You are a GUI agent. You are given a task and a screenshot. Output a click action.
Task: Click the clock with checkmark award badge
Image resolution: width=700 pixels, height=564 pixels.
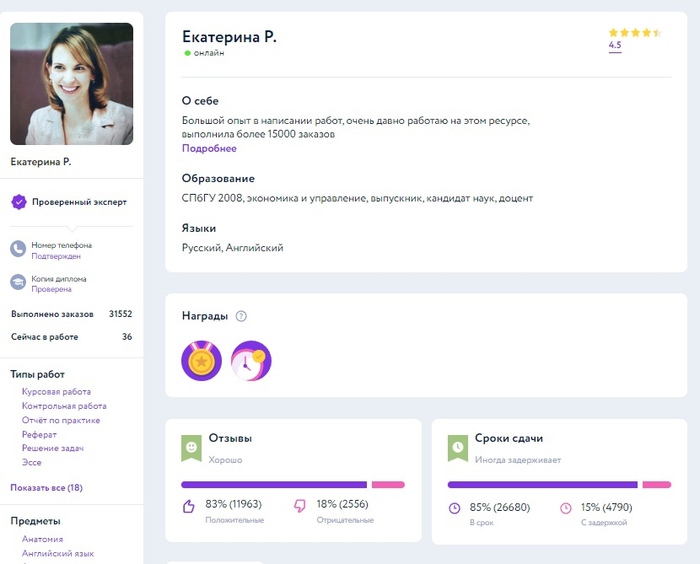(x=251, y=361)
